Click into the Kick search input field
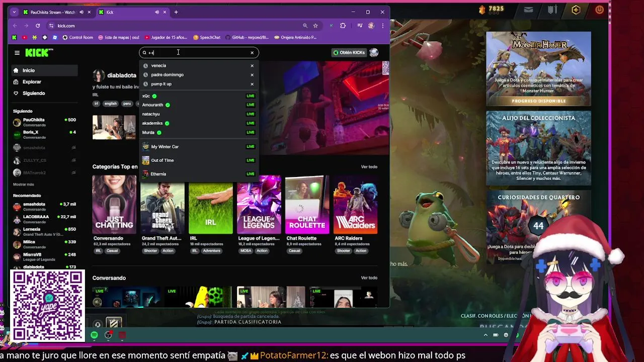The height and width of the screenshot is (362, 644). (x=199, y=53)
